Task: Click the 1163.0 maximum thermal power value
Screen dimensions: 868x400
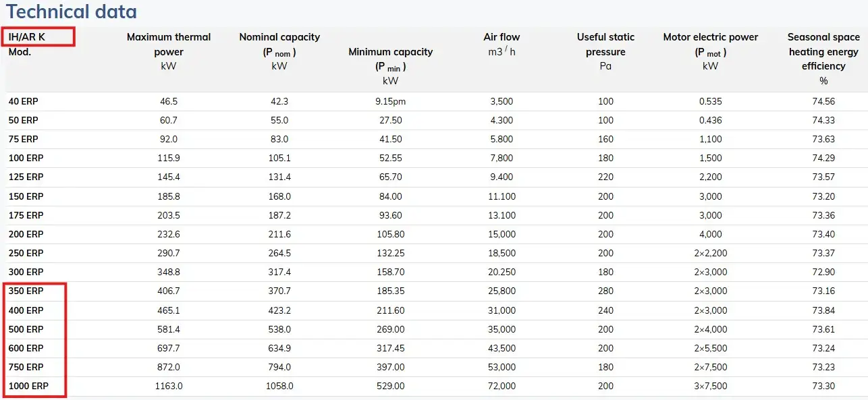Action: [x=169, y=386]
